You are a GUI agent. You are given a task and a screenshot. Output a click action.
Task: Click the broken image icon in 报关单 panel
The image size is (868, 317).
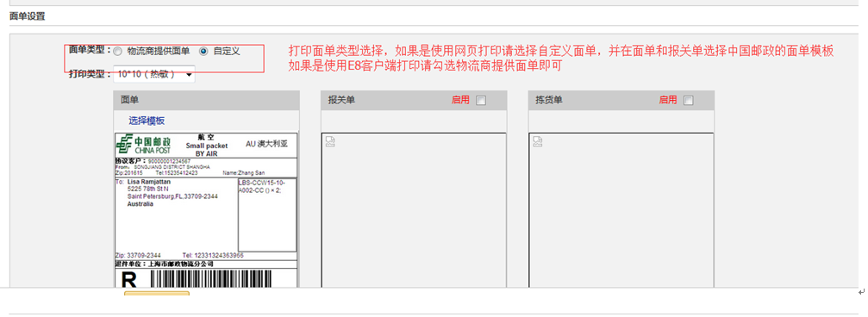[330, 141]
